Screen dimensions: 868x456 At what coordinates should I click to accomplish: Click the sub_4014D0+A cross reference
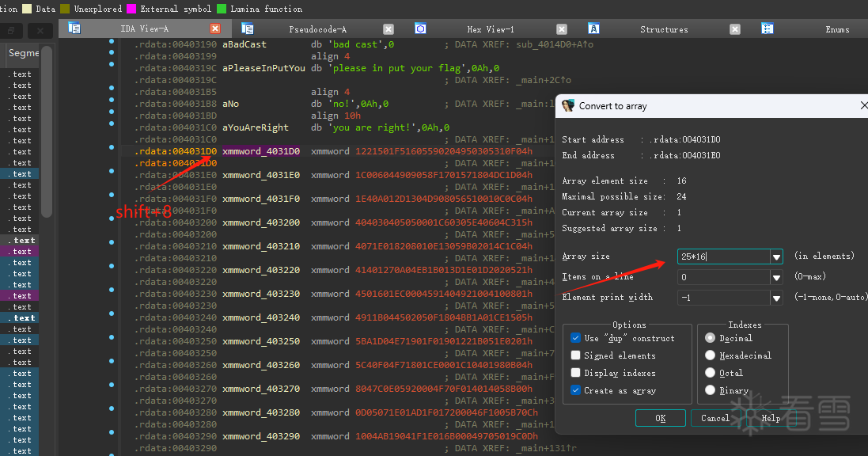[555, 44]
